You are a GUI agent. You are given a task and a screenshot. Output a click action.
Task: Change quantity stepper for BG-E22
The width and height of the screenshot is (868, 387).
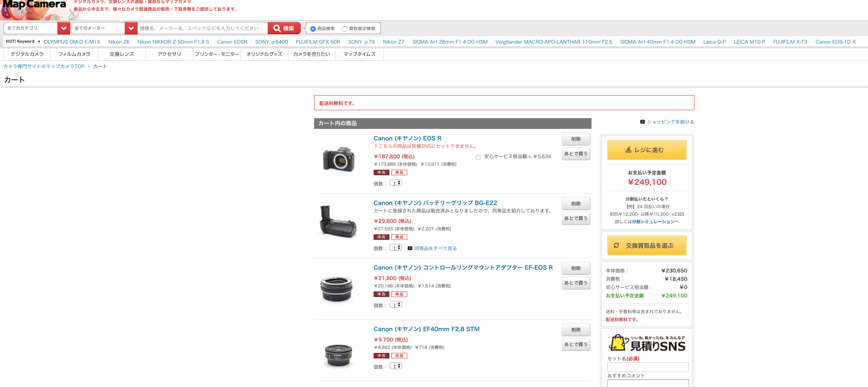point(396,247)
